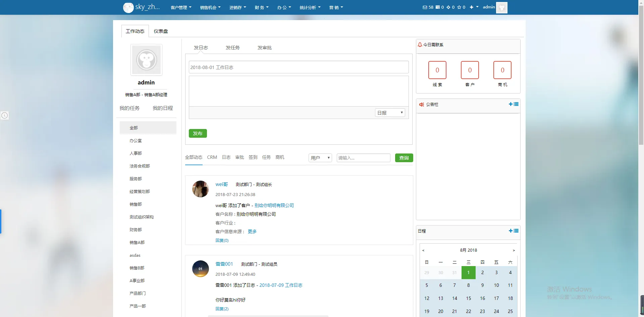644x317 pixels.
Task: Open the 公告栏 add (plus) icon
Action: (510, 104)
